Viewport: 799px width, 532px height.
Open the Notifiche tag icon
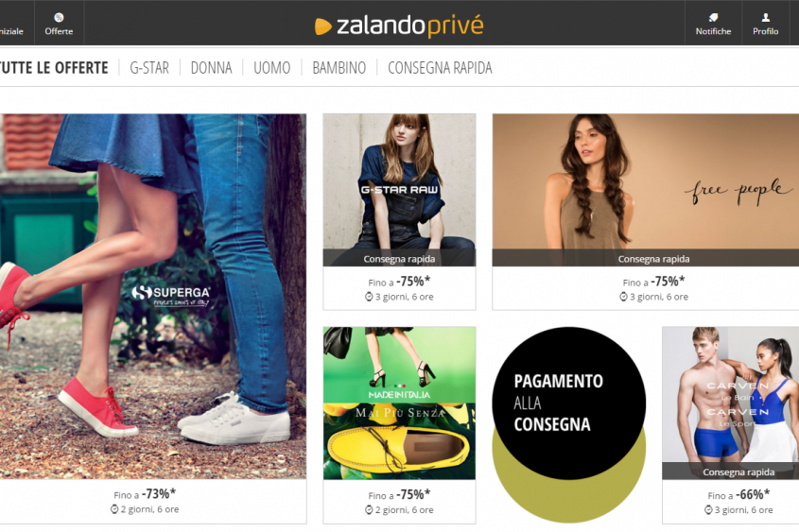[x=713, y=17]
